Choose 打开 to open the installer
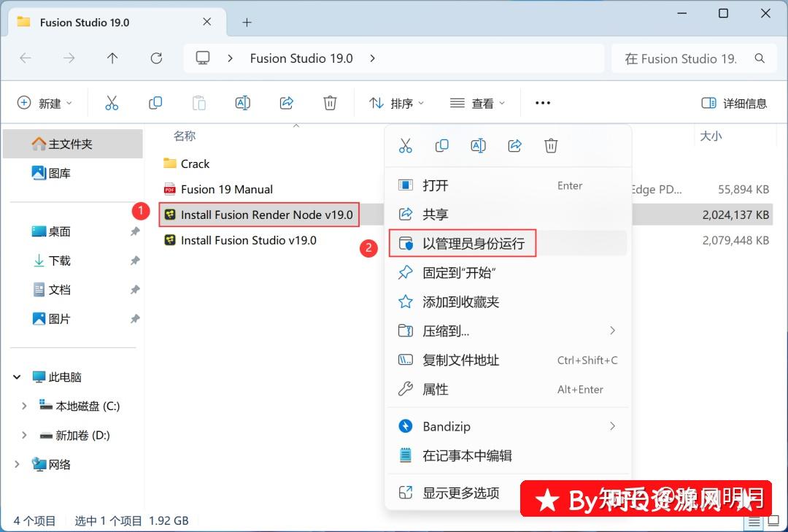Image resolution: width=788 pixels, height=532 pixels. tap(436, 185)
